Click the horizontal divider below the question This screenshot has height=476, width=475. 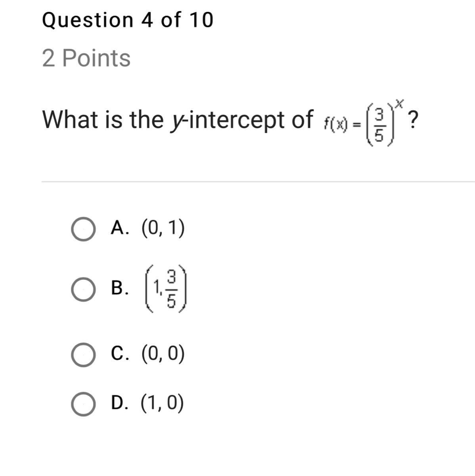[x=258, y=182]
